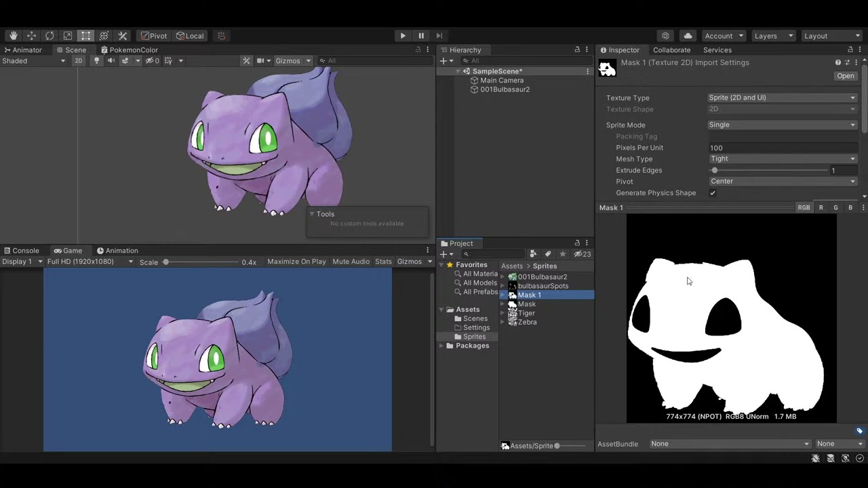Toggle 2D scene view mode
Image resolution: width=868 pixels, height=488 pixels.
[x=79, y=61]
